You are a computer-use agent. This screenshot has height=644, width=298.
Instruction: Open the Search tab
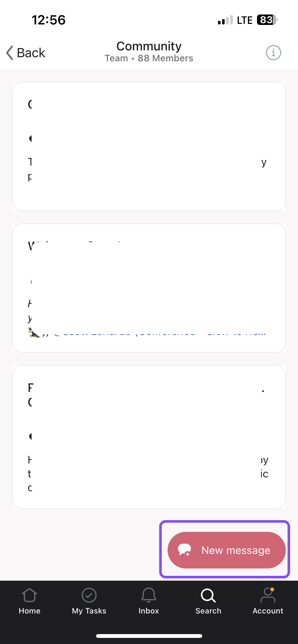click(x=208, y=601)
